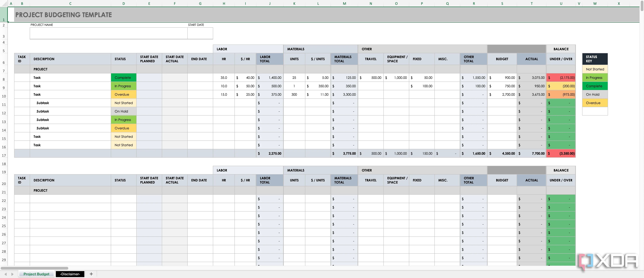Image resolution: width=644 pixels, height=278 pixels.
Task: Click the In Progress entry in the status key
Action: pos(594,78)
